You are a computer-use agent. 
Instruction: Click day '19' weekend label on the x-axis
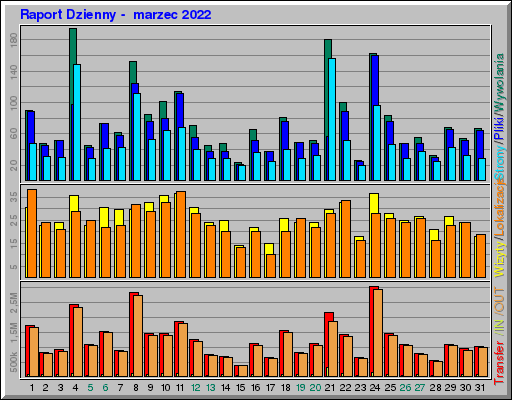tap(300, 388)
